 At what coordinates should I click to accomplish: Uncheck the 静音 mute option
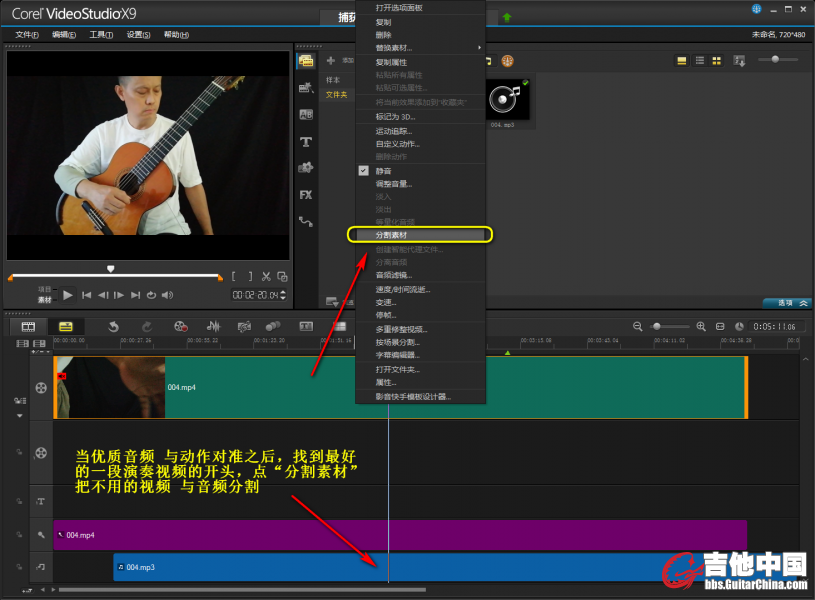click(363, 171)
